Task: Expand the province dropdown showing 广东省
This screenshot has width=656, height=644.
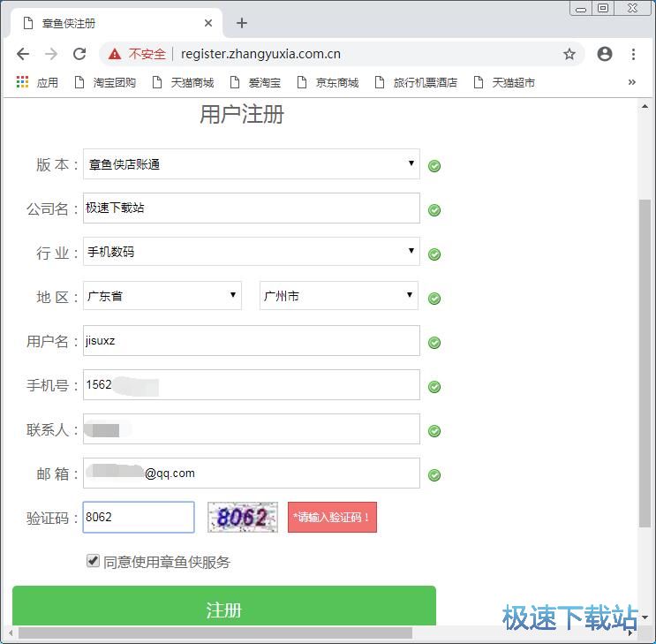Action: tap(162, 296)
